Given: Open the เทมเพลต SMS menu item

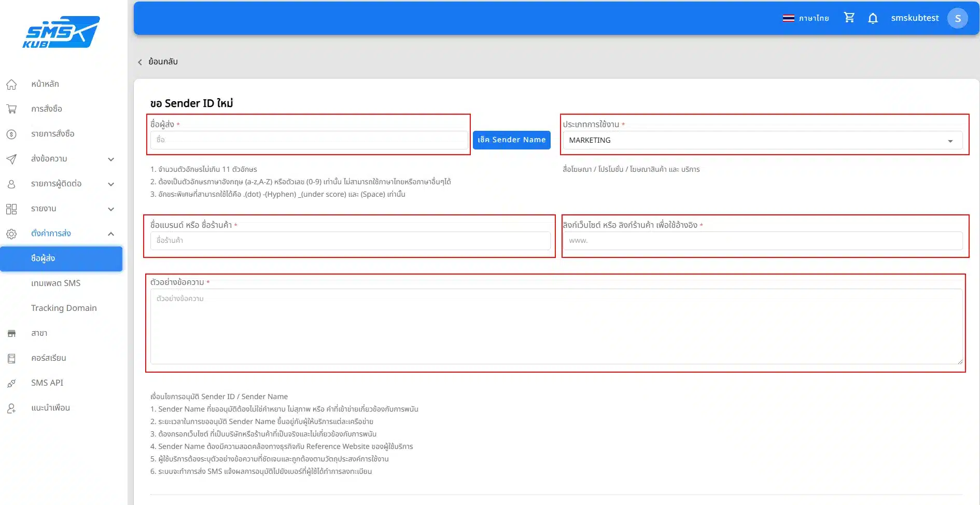Looking at the screenshot, I should pyautogui.click(x=56, y=283).
